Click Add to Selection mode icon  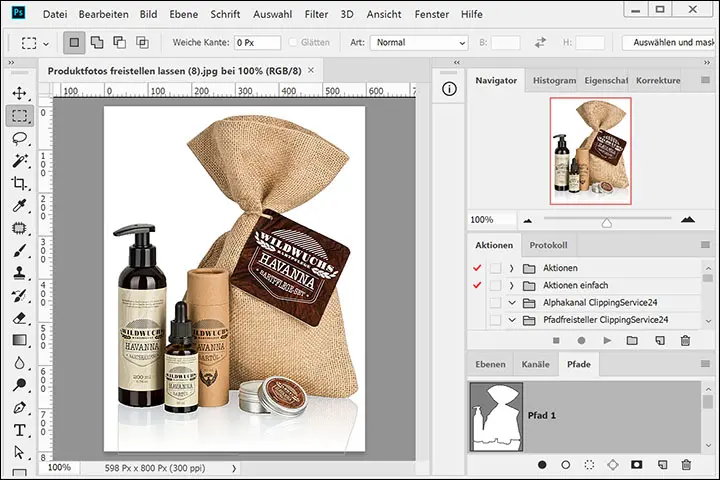coord(97,43)
